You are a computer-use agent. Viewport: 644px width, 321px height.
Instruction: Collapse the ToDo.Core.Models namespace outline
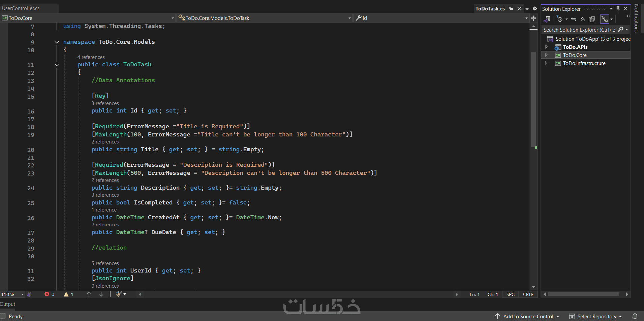click(57, 42)
